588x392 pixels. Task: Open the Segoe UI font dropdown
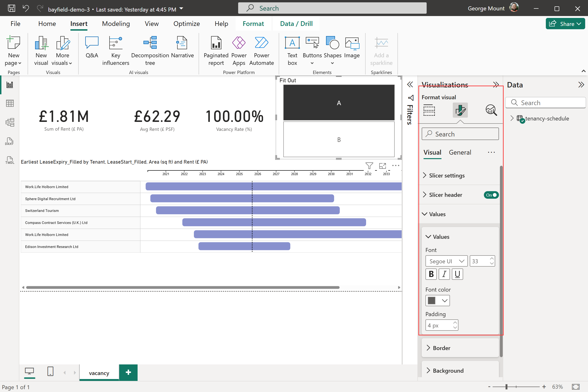point(446,261)
